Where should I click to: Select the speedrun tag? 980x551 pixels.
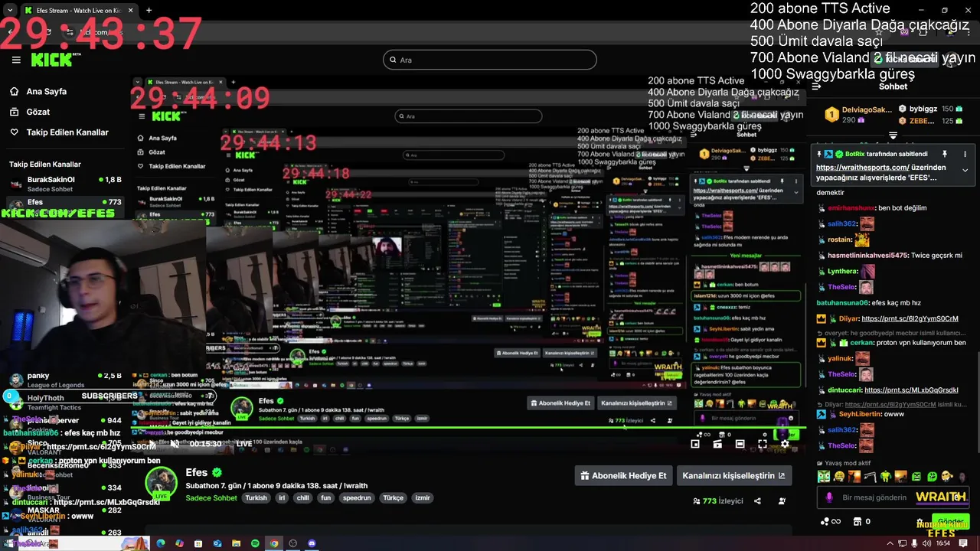357,498
